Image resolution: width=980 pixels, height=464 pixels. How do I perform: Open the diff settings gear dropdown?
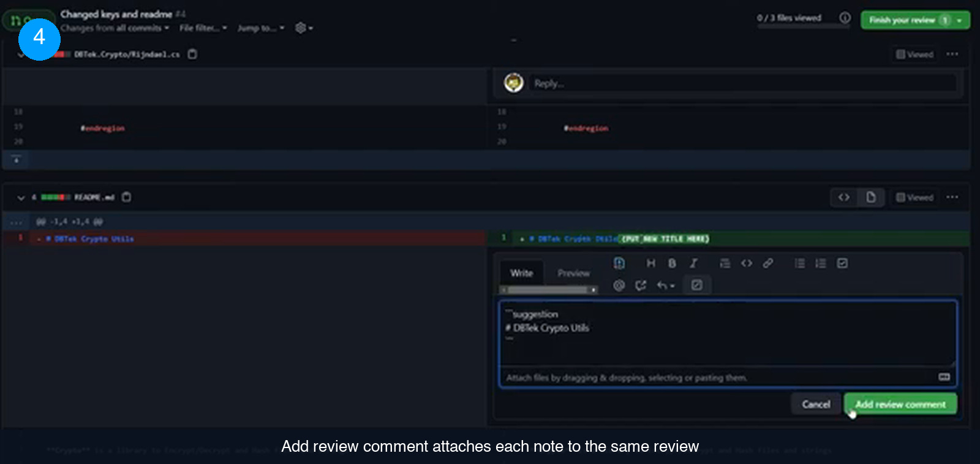(304, 28)
